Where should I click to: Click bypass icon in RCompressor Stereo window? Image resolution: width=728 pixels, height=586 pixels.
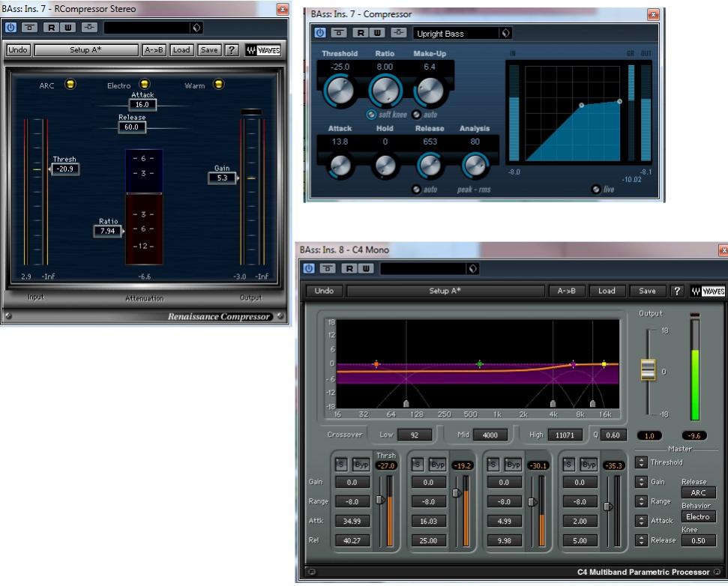click(30, 28)
